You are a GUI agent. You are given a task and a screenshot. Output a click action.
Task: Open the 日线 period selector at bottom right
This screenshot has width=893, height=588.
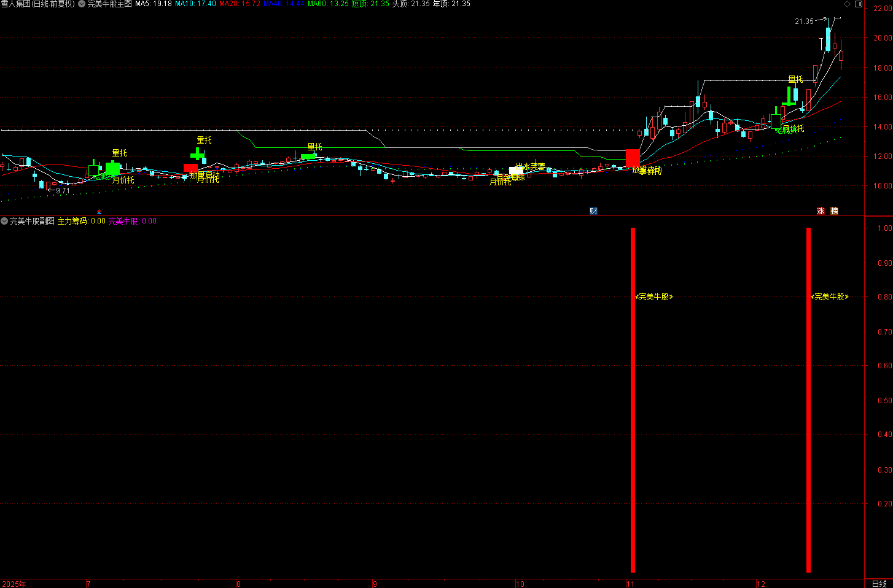(879, 584)
